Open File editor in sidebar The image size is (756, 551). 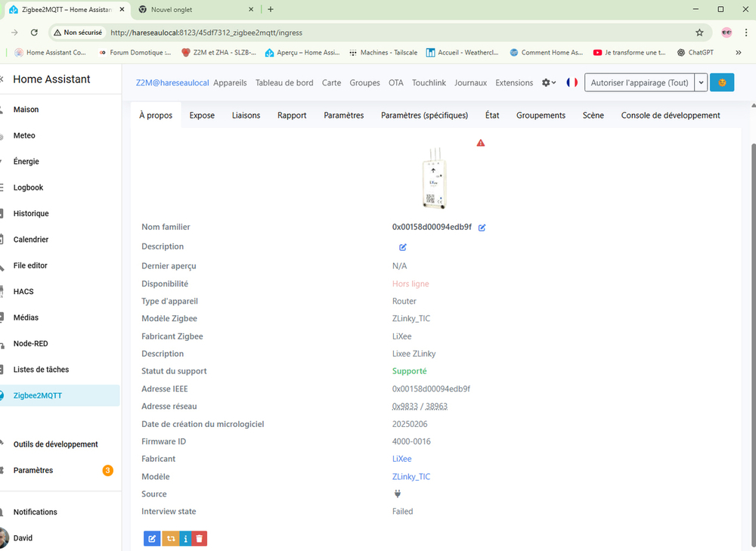pyautogui.click(x=60, y=265)
